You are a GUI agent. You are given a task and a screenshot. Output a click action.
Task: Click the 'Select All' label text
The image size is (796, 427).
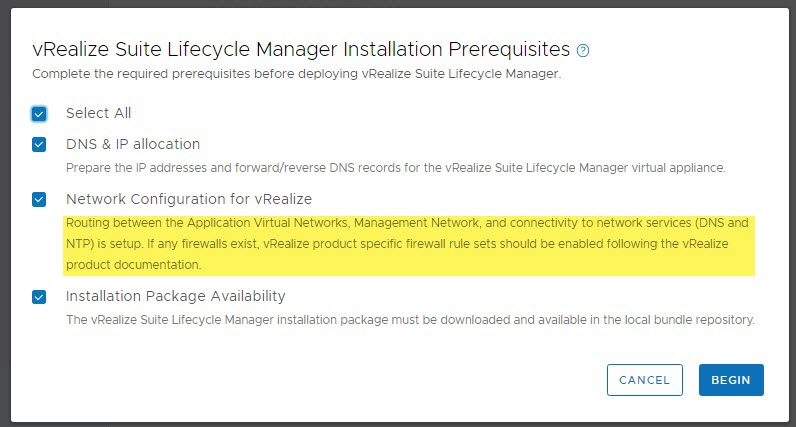pos(98,113)
